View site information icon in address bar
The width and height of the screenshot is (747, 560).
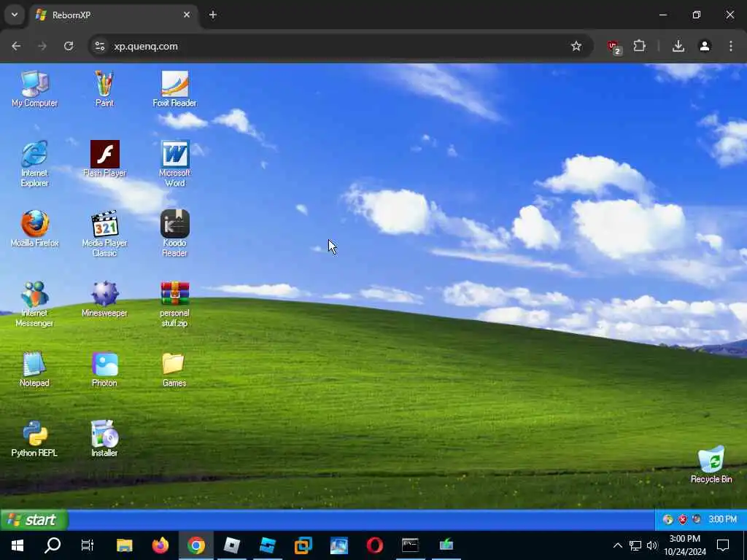[99, 46]
